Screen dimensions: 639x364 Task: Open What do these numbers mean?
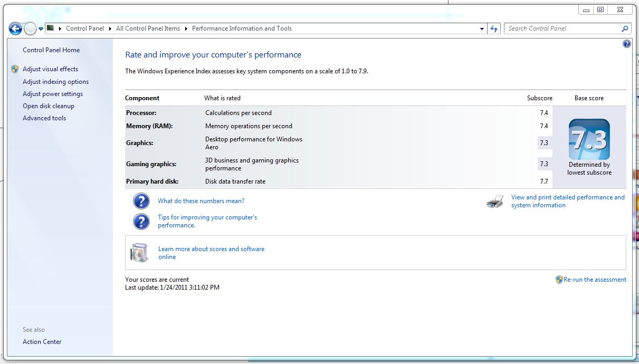201,201
